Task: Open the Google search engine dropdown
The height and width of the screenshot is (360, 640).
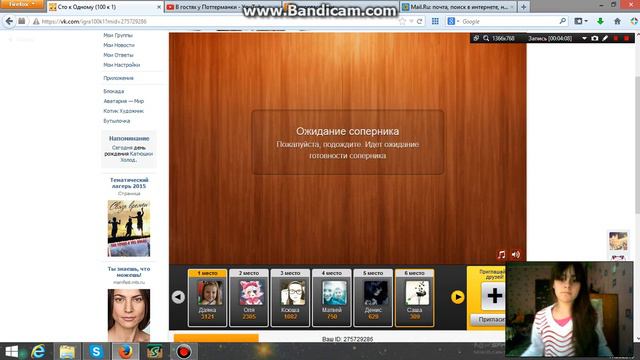Action: 453,21
